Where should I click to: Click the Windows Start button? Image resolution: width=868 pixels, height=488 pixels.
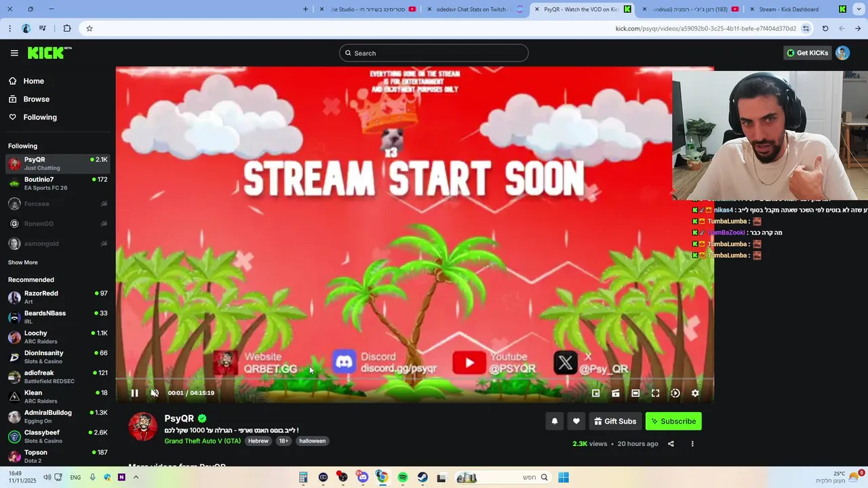564,477
